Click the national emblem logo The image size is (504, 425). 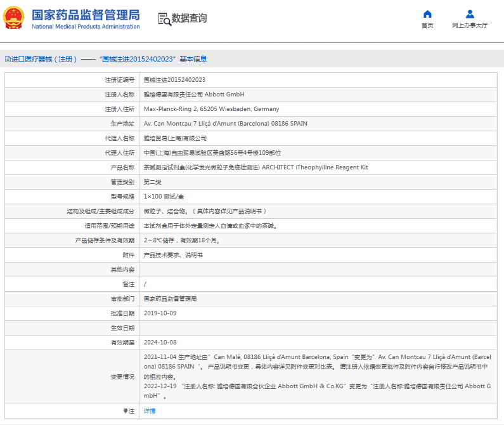[13, 18]
